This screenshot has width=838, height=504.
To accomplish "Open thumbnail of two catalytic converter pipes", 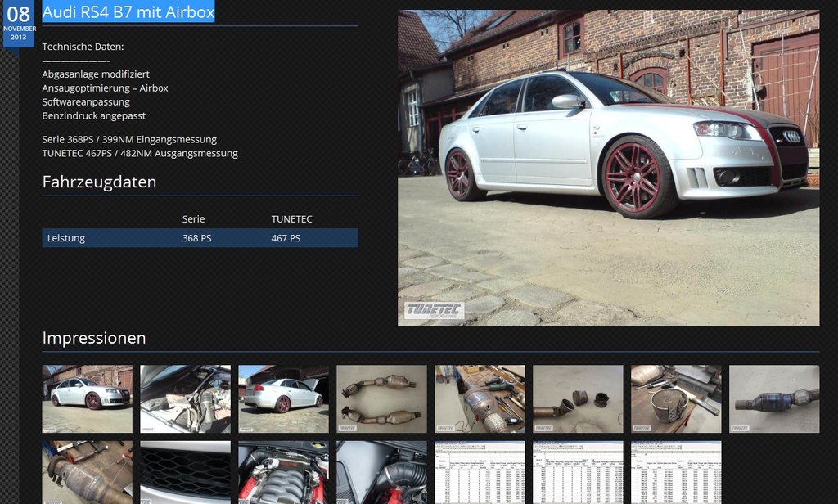I will (x=381, y=398).
